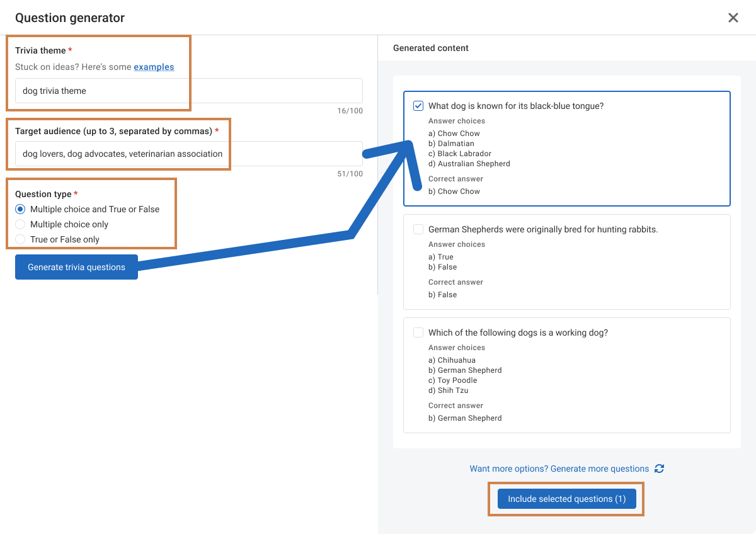Focus the Trivia theme text field
This screenshot has width=756, height=534.
click(x=189, y=91)
